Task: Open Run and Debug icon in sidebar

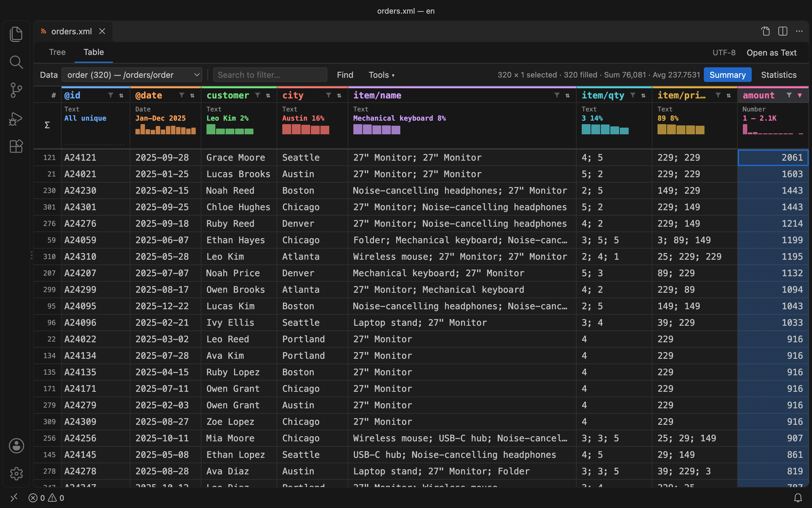Action: coord(16,119)
